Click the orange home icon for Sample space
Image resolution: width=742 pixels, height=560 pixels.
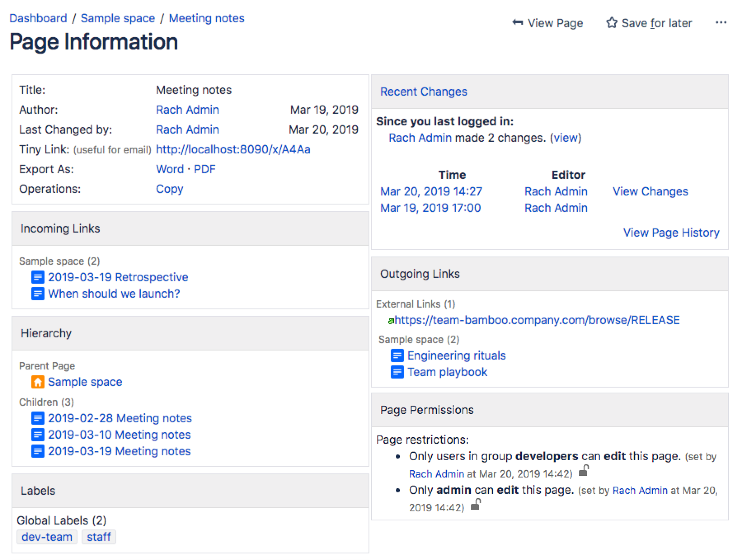[x=38, y=382]
